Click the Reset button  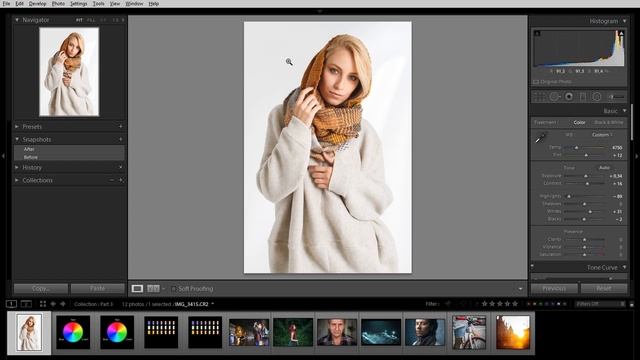click(604, 289)
